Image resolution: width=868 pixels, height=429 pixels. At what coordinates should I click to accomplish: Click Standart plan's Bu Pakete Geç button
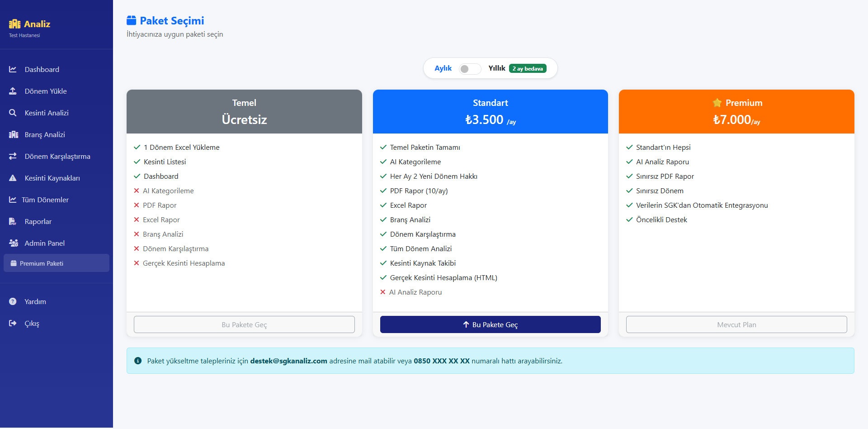[490, 324]
